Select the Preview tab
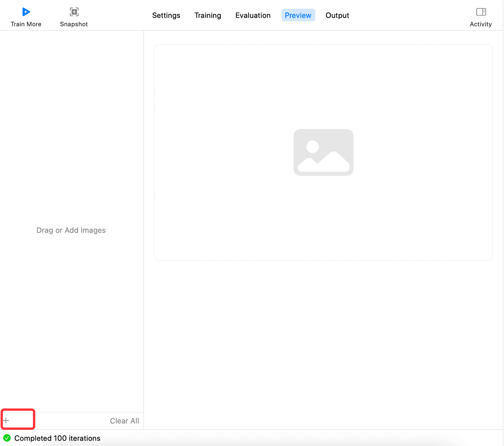Image resolution: width=504 pixels, height=446 pixels. click(298, 15)
